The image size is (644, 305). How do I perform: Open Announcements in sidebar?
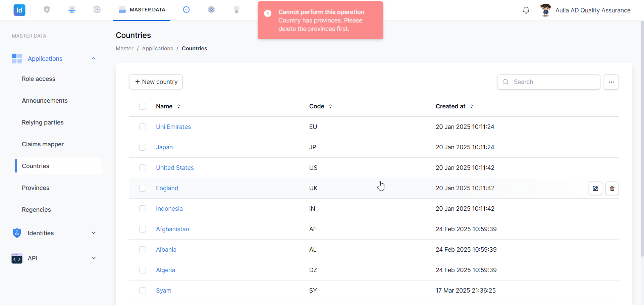point(45,101)
